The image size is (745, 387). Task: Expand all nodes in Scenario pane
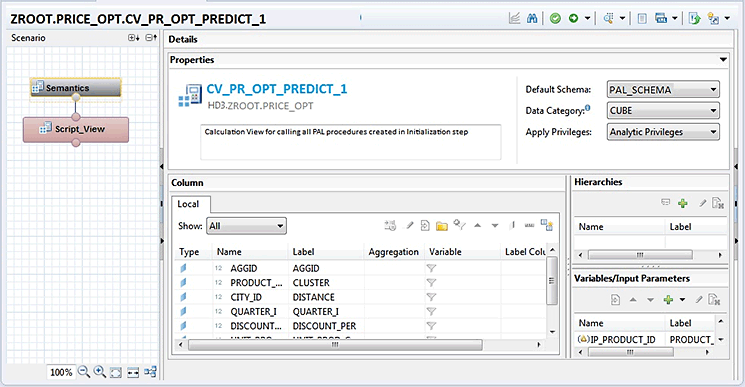coord(134,38)
